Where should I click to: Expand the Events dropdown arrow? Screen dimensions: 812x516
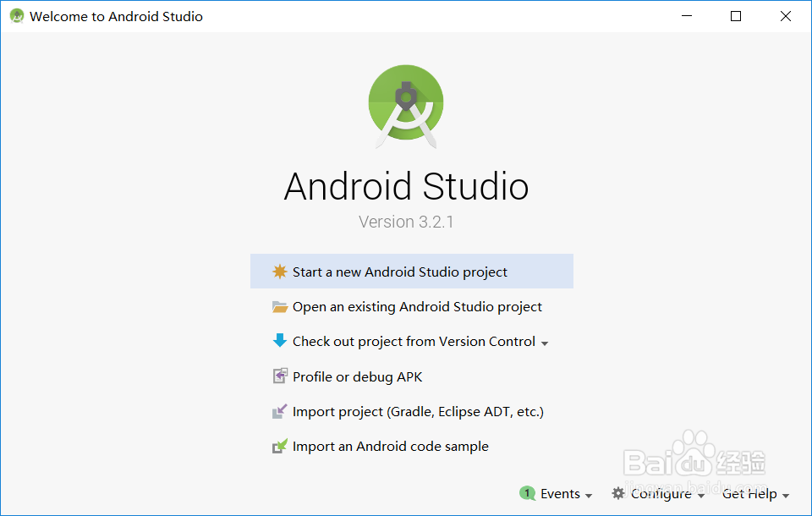tap(589, 496)
